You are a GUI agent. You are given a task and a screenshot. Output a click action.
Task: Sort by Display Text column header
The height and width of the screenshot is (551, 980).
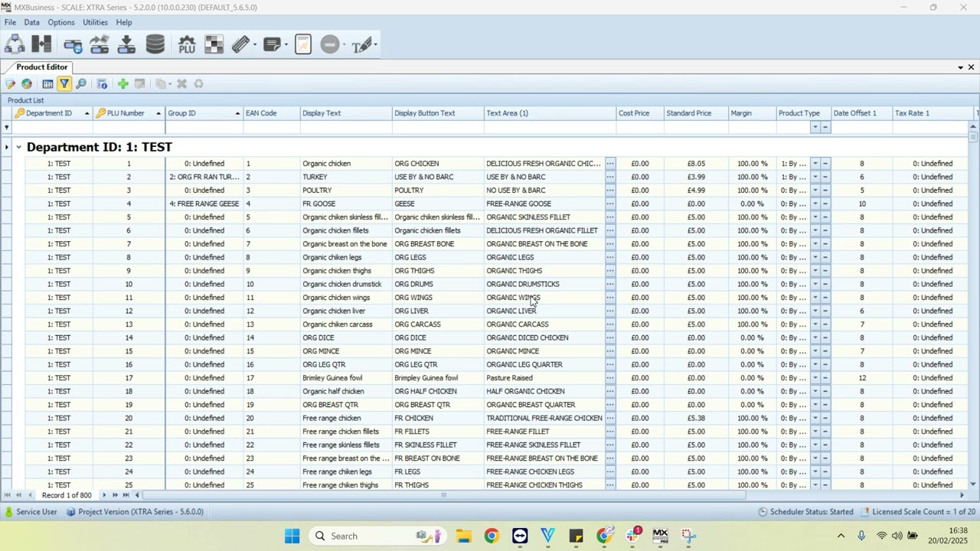(x=346, y=113)
